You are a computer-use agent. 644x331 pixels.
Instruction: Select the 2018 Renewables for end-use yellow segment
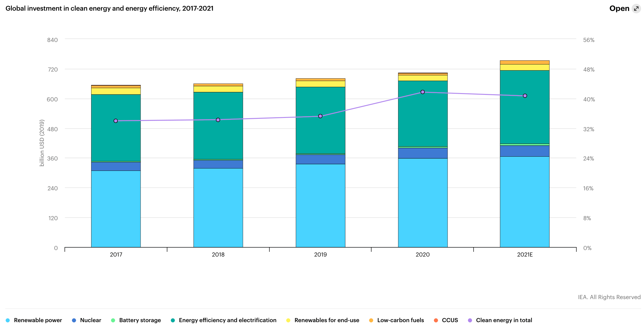point(218,89)
